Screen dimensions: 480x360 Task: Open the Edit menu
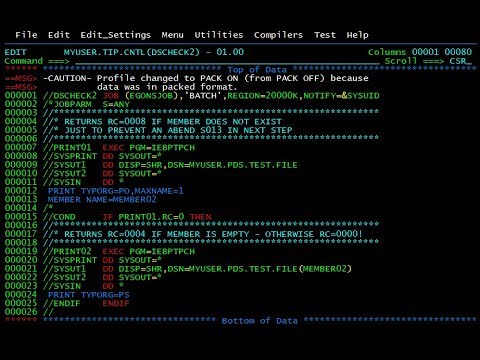[x=59, y=35]
